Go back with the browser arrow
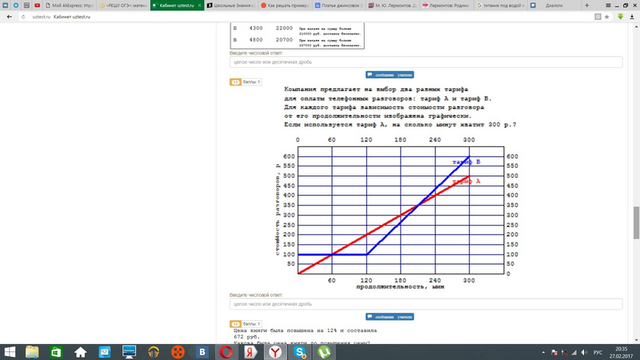640x360 pixels. point(9,17)
